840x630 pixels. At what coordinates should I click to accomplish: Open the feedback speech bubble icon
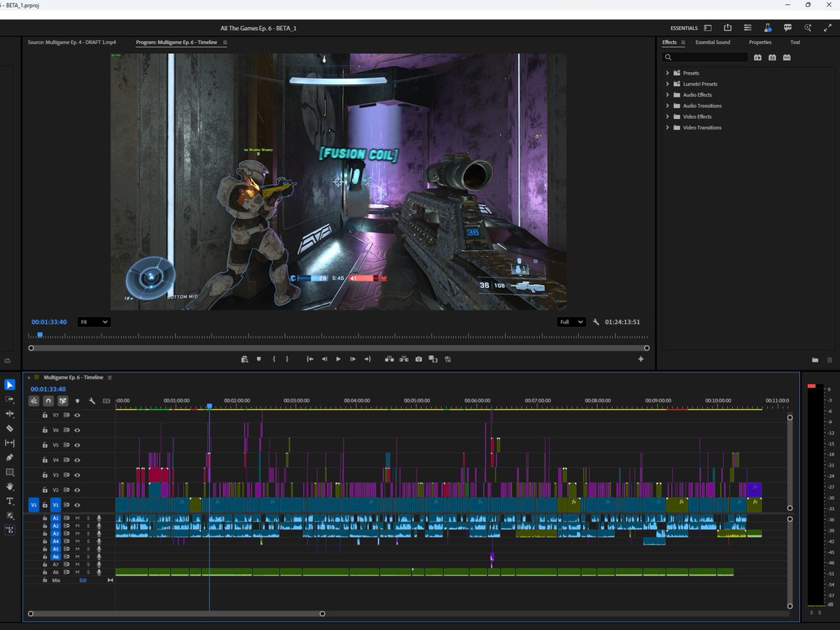[788, 28]
